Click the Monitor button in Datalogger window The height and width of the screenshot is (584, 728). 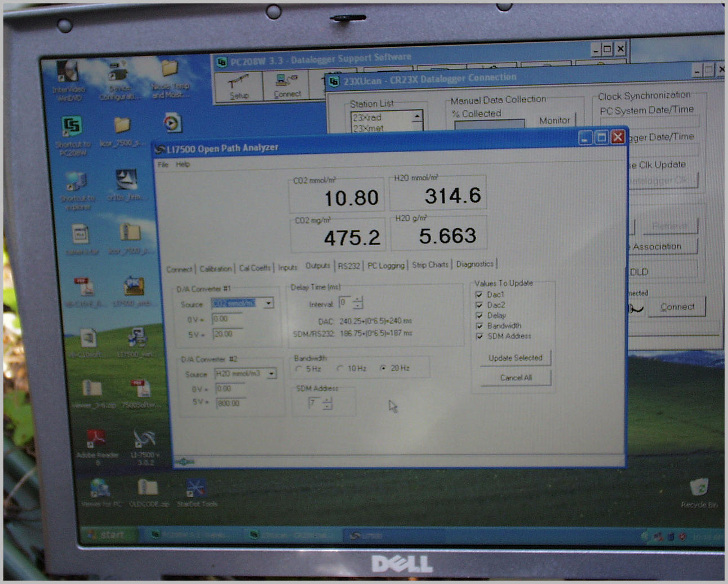pos(554,121)
